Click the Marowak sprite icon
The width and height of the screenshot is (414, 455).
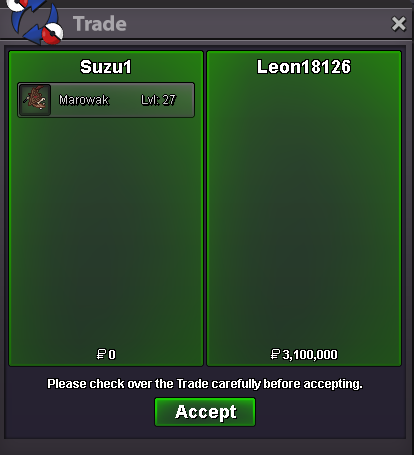35,100
